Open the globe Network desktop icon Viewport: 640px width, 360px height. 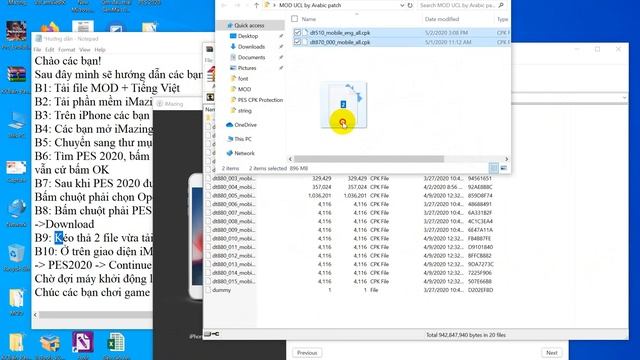pyautogui.click(x=16, y=213)
